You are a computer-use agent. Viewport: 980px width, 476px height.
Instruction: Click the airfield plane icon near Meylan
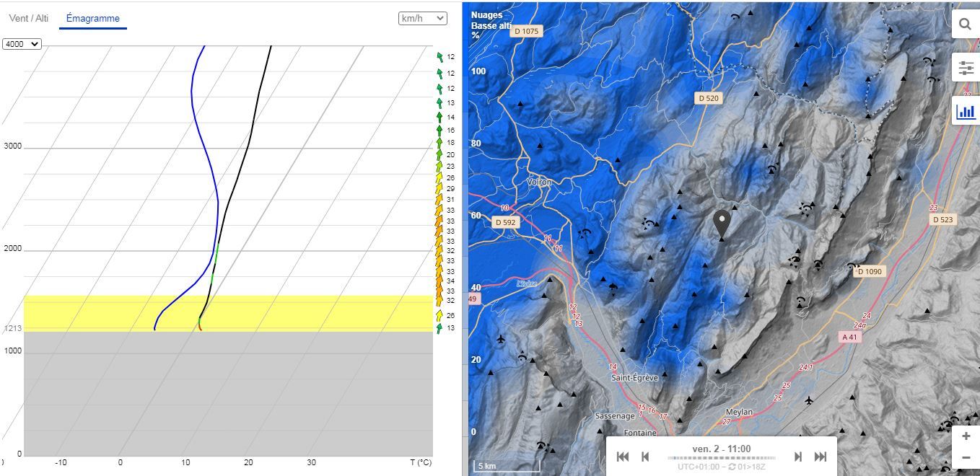(808, 400)
